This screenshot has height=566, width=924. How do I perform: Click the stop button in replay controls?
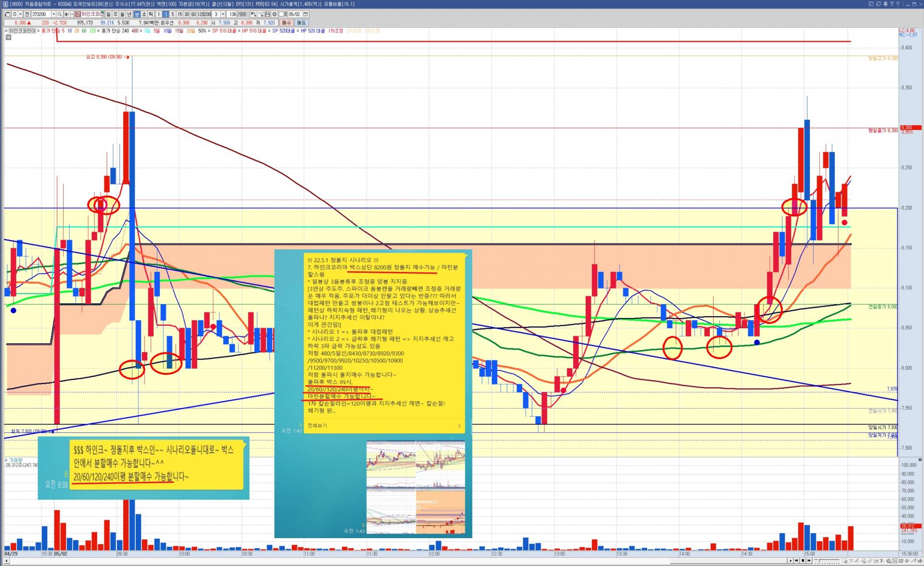(x=803, y=561)
